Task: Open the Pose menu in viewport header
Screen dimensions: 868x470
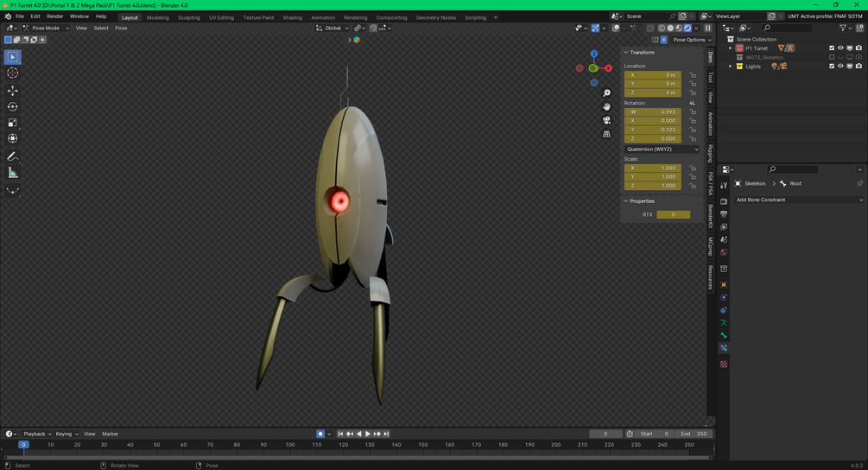Action: pos(121,29)
